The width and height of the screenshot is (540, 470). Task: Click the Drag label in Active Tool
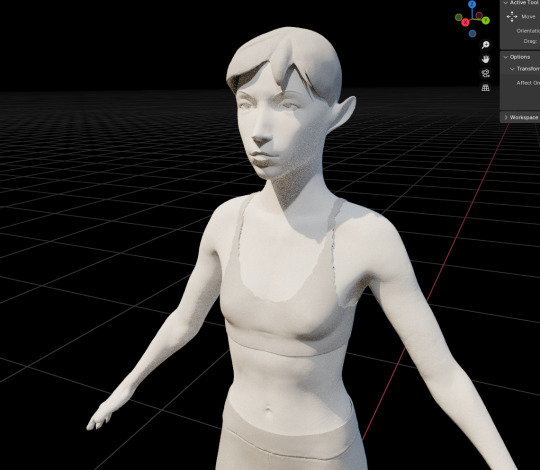click(530, 41)
